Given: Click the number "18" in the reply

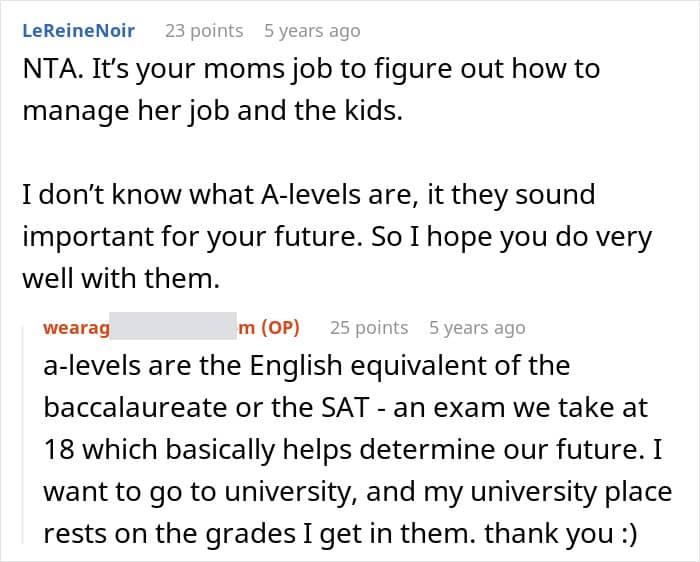Looking at the screenshot, I should pos(58,451).
